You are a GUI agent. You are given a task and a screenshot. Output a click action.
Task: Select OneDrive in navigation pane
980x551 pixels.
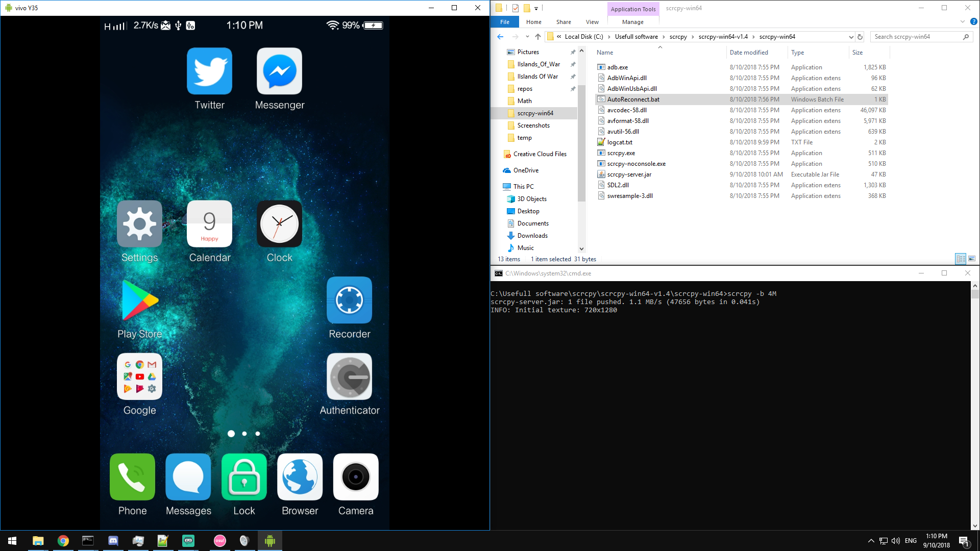[x=526, y=170]
